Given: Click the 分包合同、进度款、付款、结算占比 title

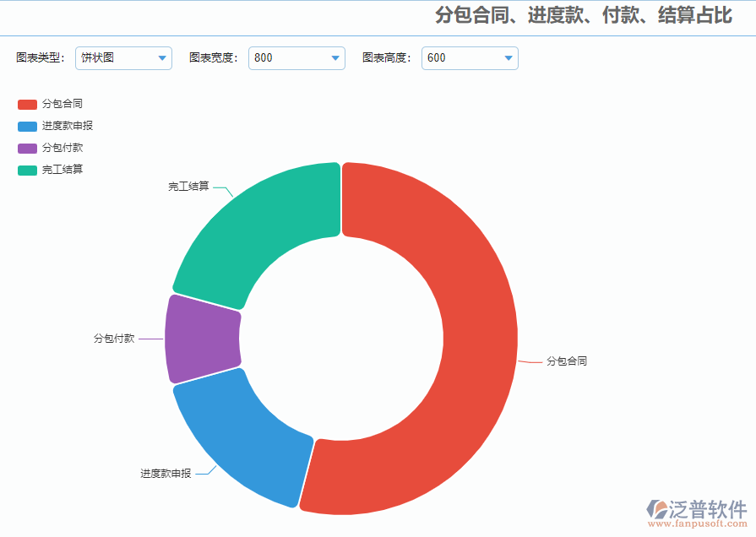Looking at the screenshot, I should point(587,14).
